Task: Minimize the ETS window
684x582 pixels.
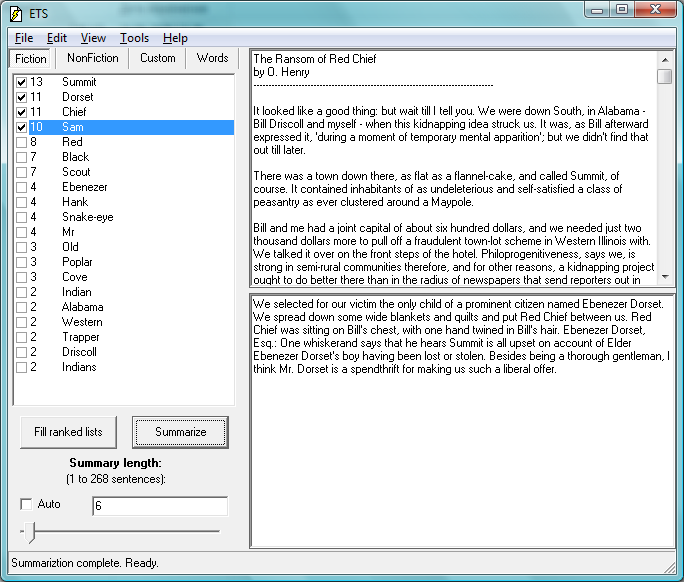Action: [597, 10]
